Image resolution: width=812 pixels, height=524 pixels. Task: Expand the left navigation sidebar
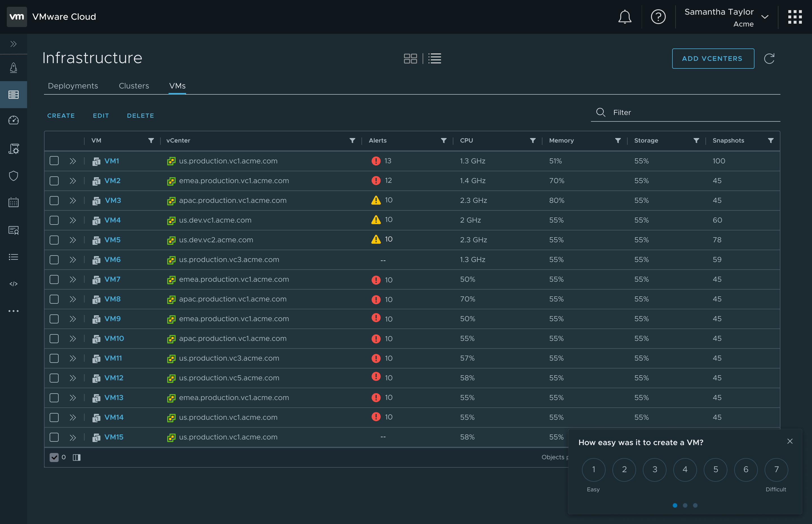[x=14, y=44]
